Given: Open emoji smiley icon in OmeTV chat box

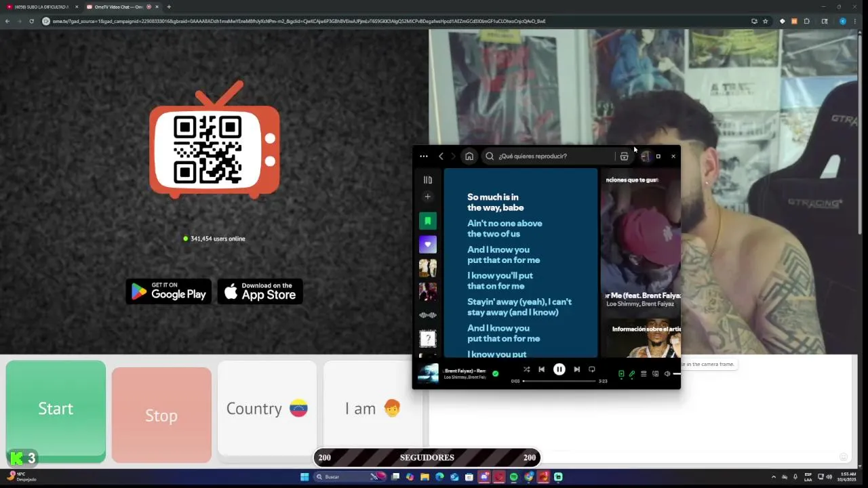Looking at the screenshot, I should [844, 457].
